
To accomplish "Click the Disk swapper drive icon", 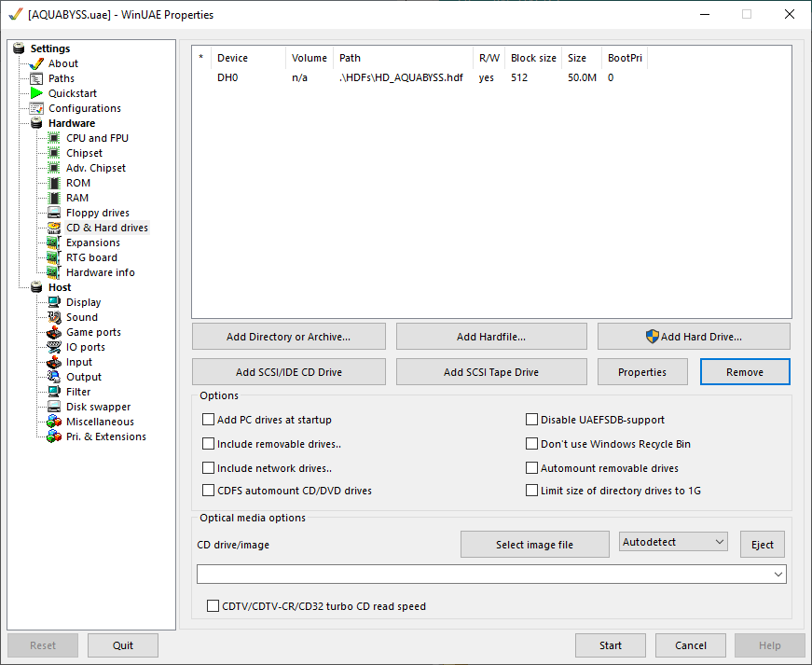I will [54, 407].
